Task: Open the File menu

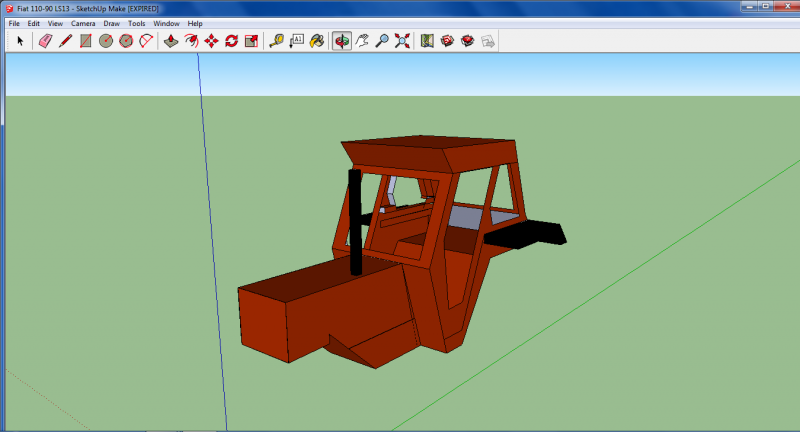Action: pos(14,23)
